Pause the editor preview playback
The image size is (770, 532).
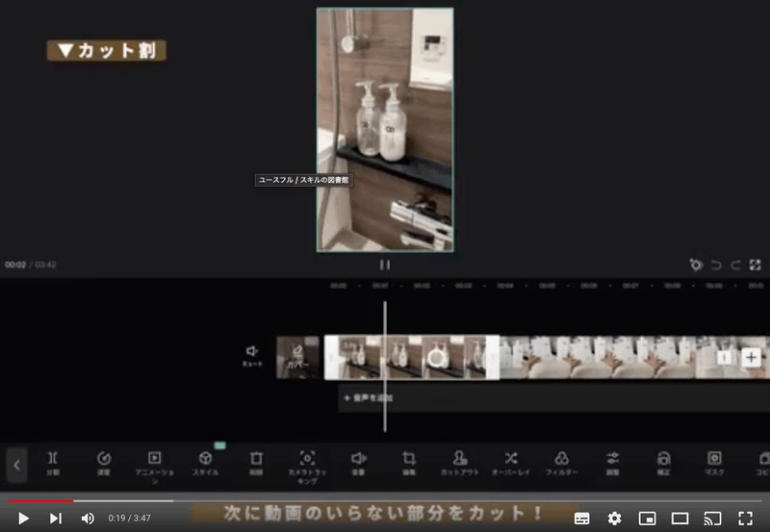[x=385, y=265]
